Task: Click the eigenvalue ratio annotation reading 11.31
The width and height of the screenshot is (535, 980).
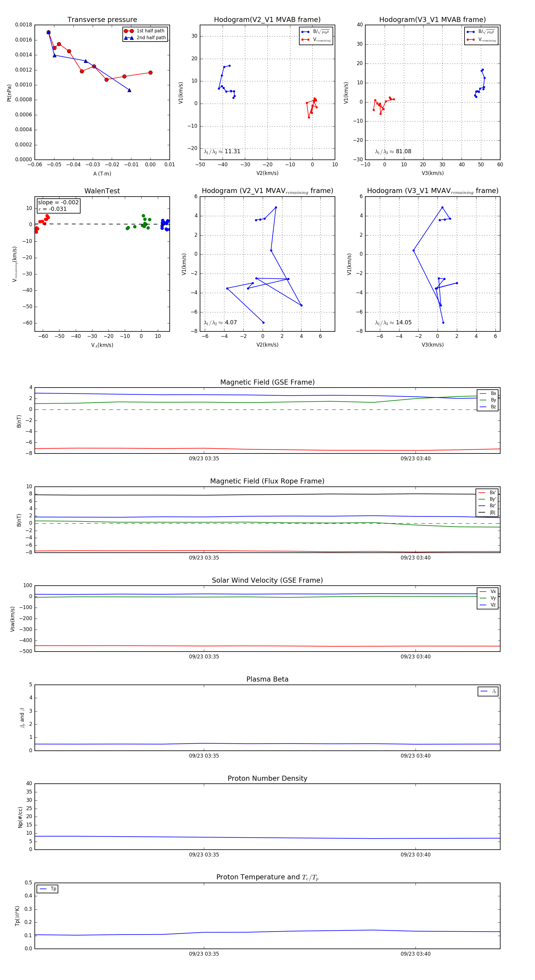Action: click(x=222, y=151)
